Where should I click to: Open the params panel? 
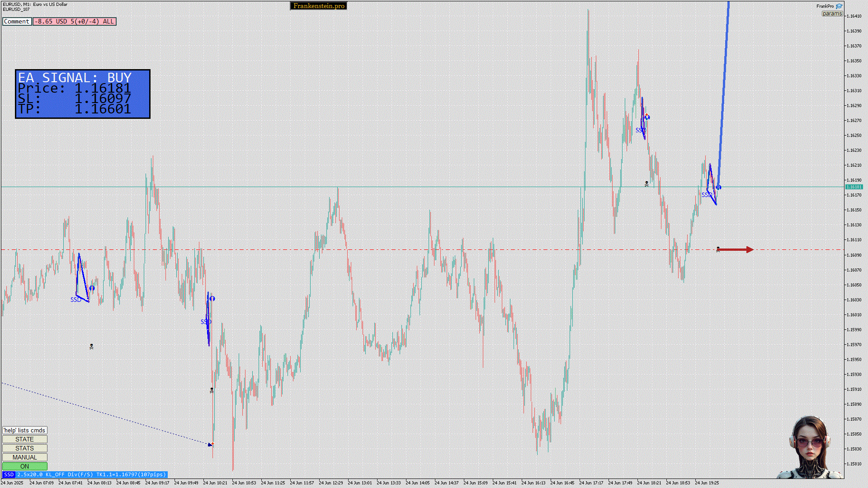point(832,14)
